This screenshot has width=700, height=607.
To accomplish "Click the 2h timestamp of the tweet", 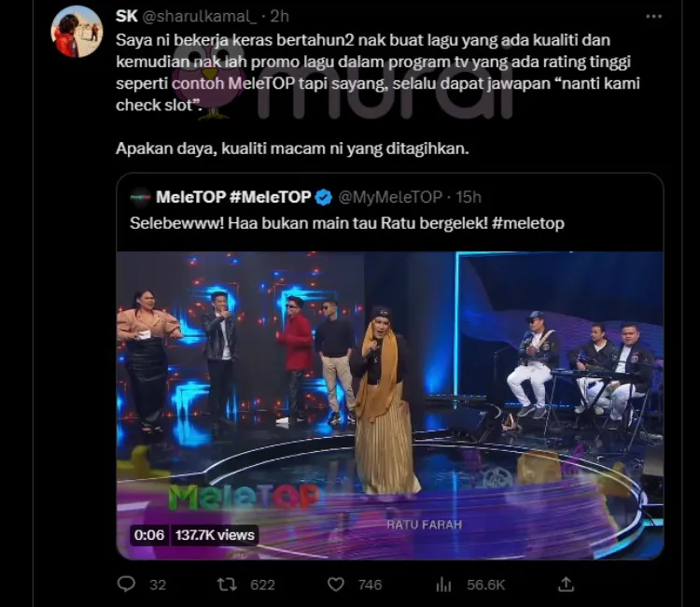I will [279, 17].
